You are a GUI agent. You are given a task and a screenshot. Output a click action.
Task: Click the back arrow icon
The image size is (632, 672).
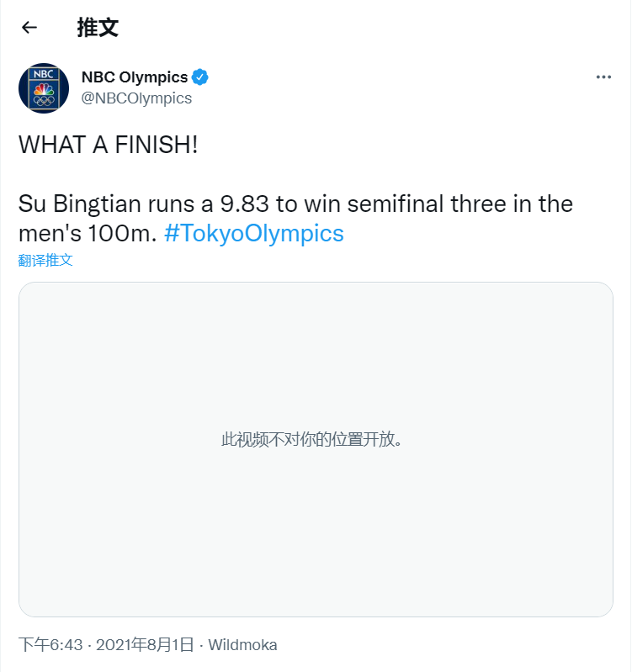[29, 28]
